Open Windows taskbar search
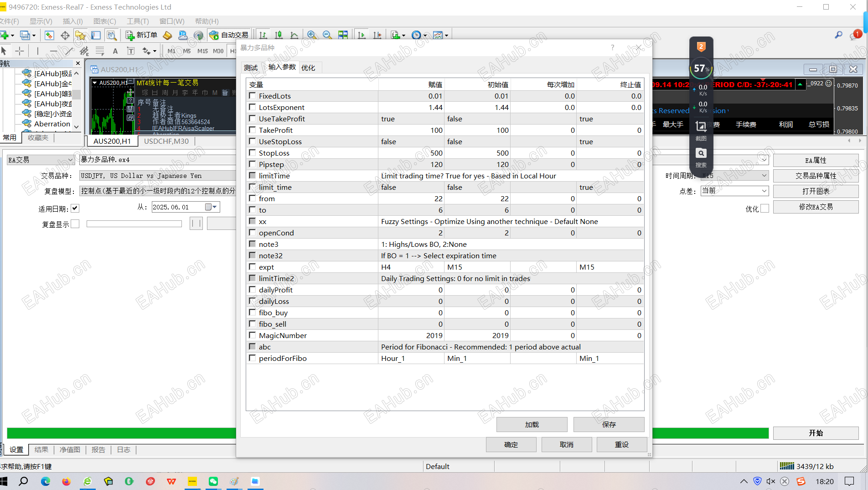Screen dimensions: 868x490 [x=23, y=481]
